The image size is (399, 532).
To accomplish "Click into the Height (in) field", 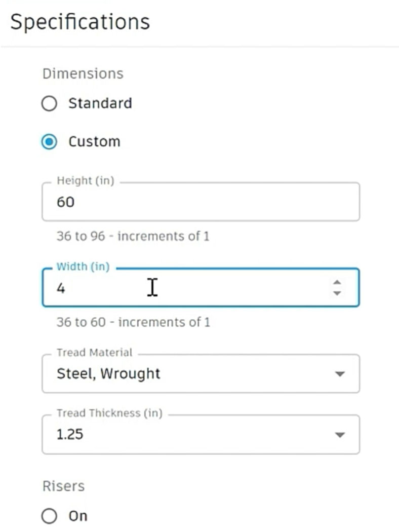I will click(x=200, y=202).
